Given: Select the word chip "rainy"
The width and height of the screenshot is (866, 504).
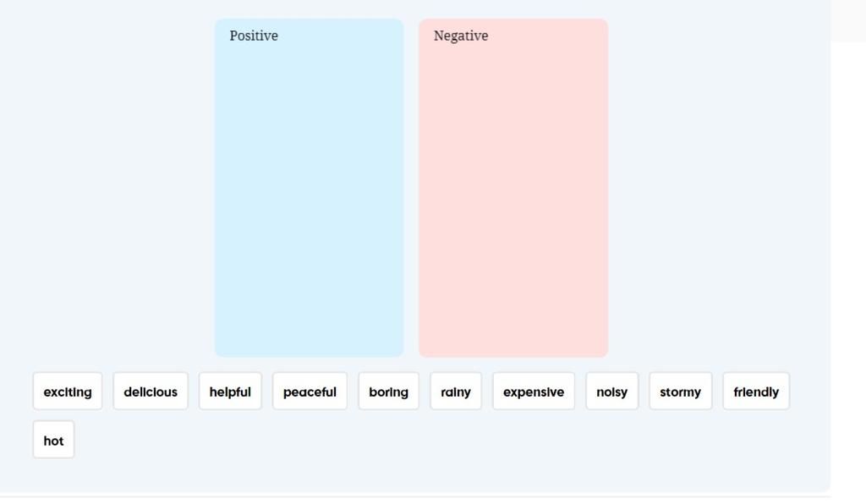Looking at the screenshot, I should coord(455,391).
